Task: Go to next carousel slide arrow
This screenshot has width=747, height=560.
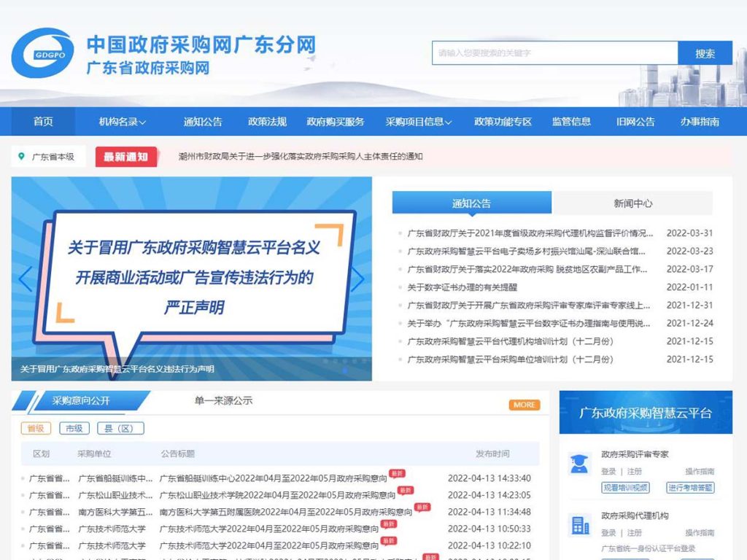Action: pos(357,279)
